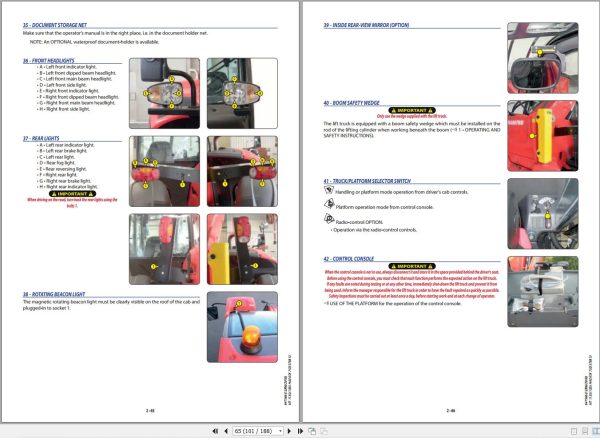Click the line 'Platform operation mode from control console'
The height and width of the screenshot is (438, 600).
[385, 207]
